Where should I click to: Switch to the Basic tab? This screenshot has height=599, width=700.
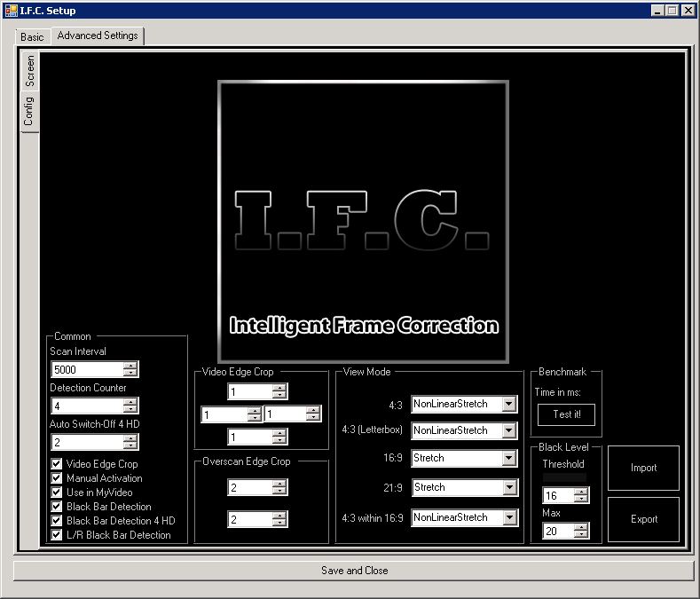click(32, 37)
